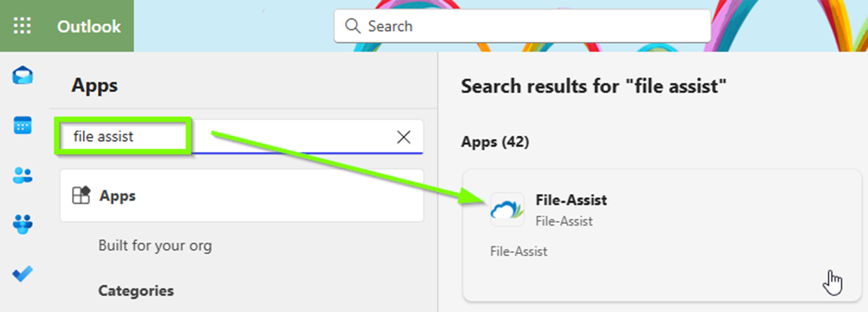Click the magnifier icon in Search box

click(x=352, y=26)
